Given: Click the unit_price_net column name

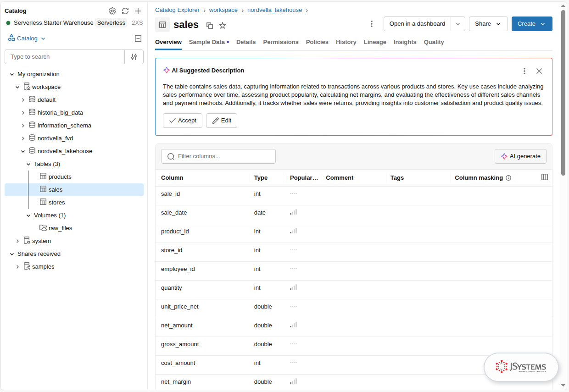Looking at the screenshot, I should pos(180,306).
